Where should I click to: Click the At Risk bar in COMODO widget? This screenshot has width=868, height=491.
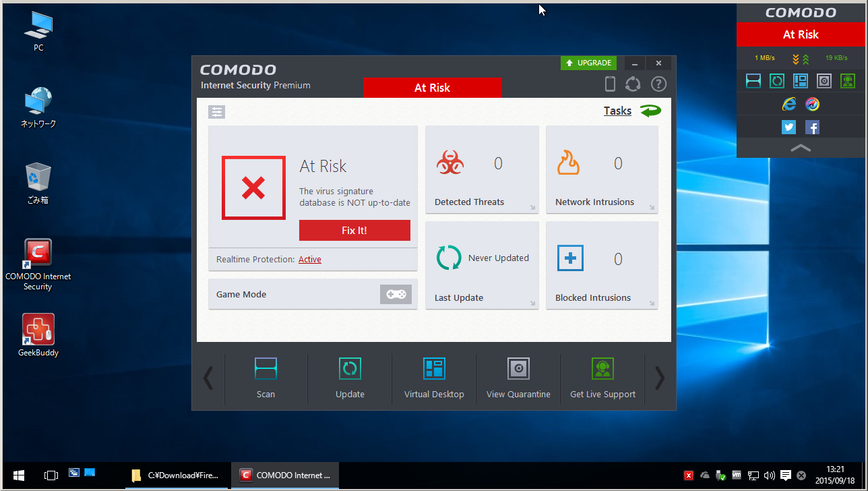point(801,34)
